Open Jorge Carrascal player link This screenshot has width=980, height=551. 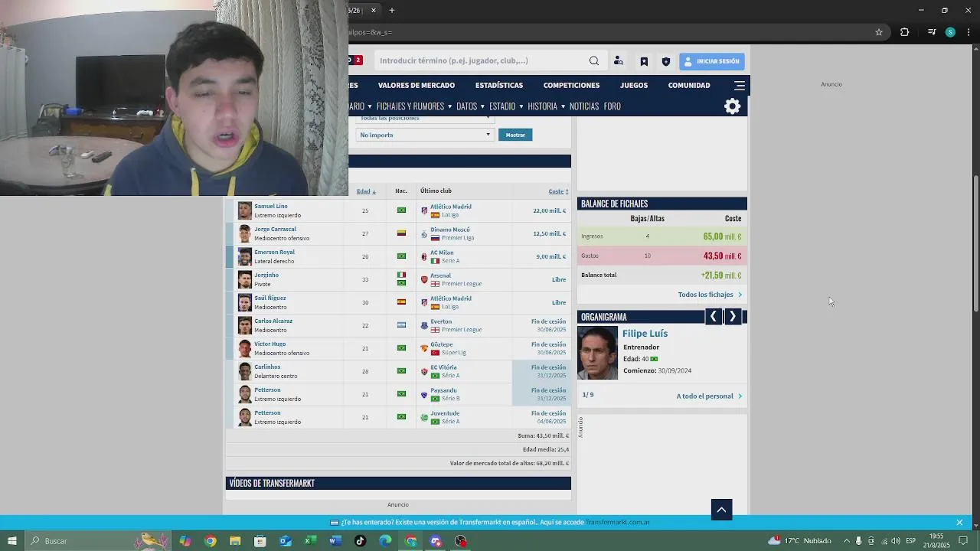point(275,230)
